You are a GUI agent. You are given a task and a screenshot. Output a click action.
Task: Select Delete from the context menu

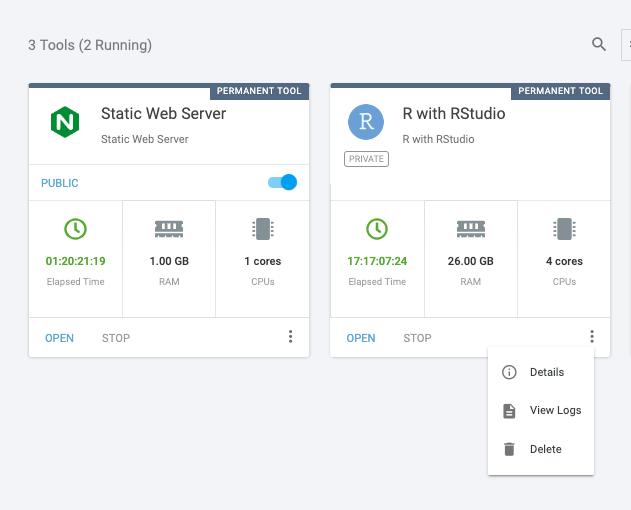pyautogui.click(x=541, y=449)
